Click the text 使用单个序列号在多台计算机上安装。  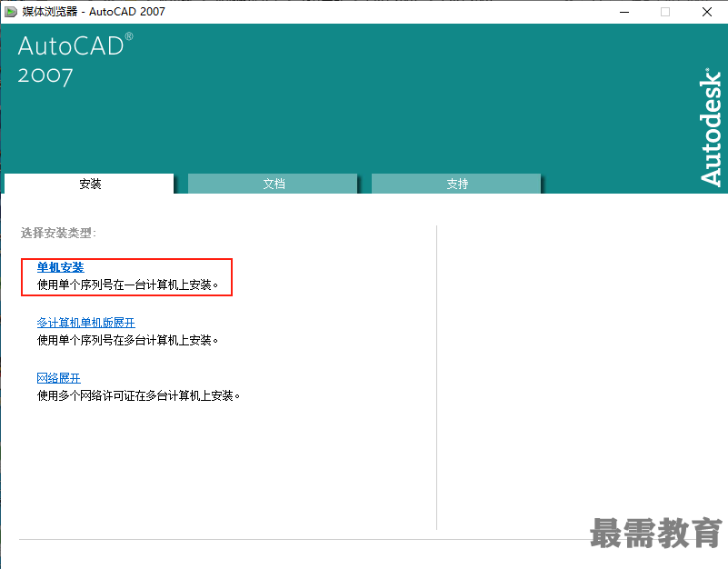coord(127,340)
